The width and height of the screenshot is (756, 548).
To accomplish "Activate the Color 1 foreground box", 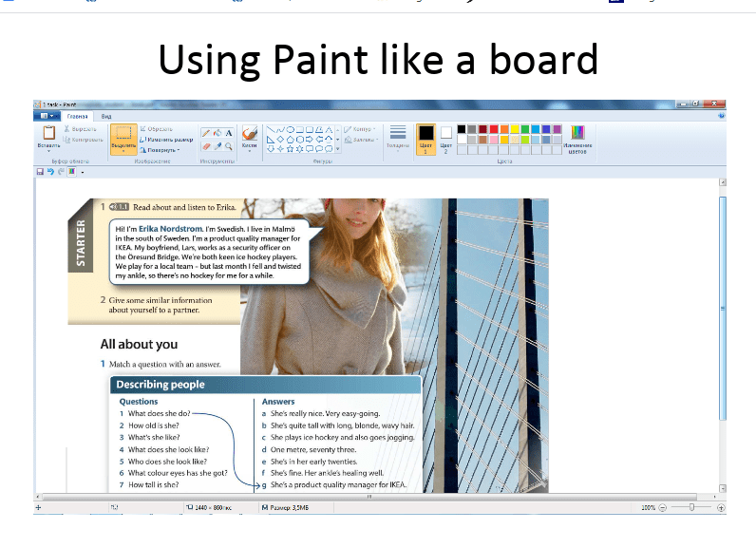I will pos(425,137).
